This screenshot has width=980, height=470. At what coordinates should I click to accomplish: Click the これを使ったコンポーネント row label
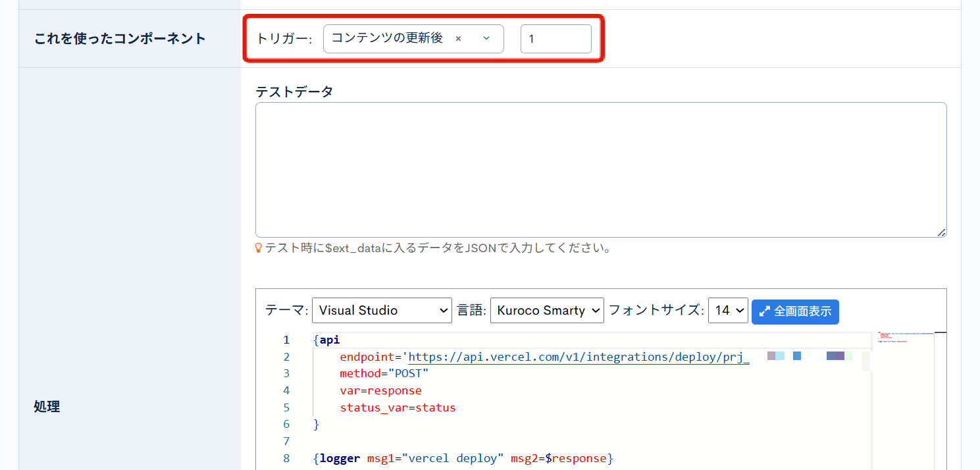coord(120,38)
